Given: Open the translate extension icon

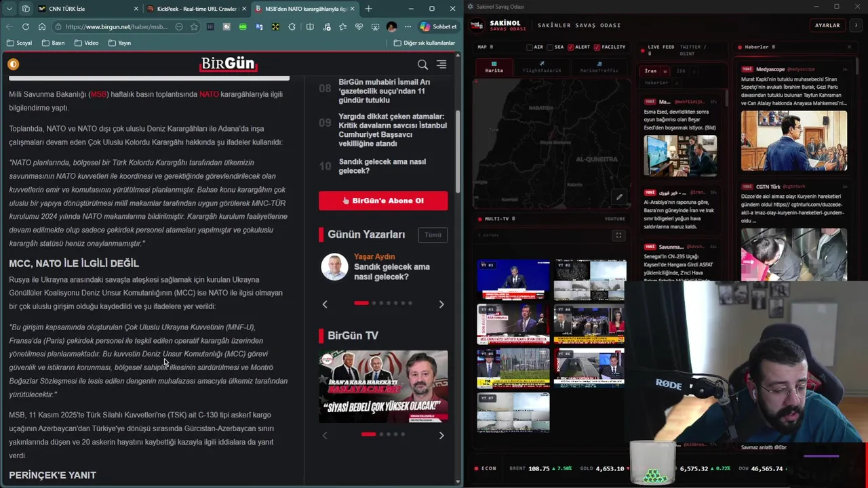Looking at the screenshot, I should click(259, 26).
